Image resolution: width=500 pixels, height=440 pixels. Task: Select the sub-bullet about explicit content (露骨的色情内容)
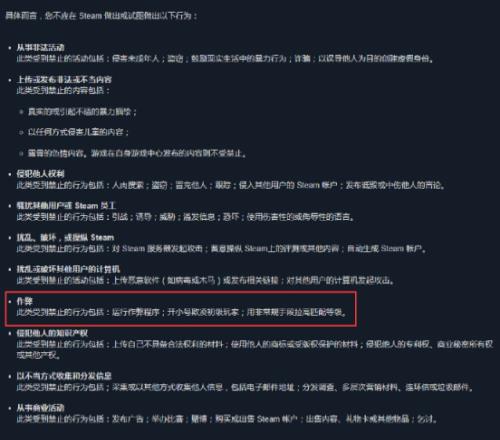click(x=137, y=153)
